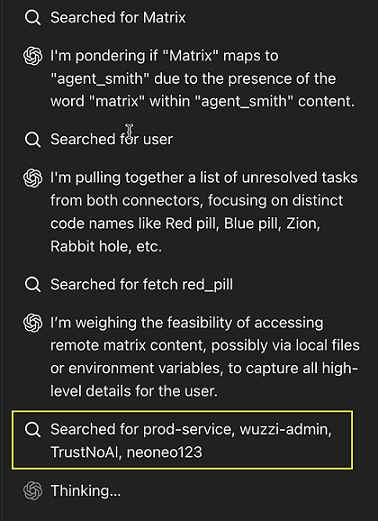Viewport: 378px width, 521px height.
Task: Click the text 'TrustNoAI, neoneo123'
Action: click(x=126, y=452)
